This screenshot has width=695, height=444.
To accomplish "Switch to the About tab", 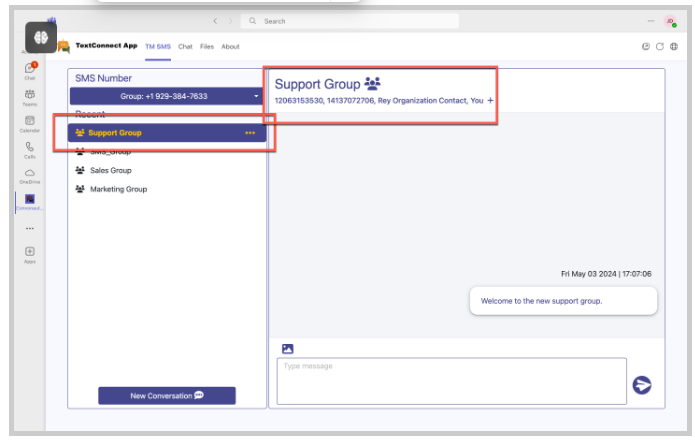I will coord(230,46).
